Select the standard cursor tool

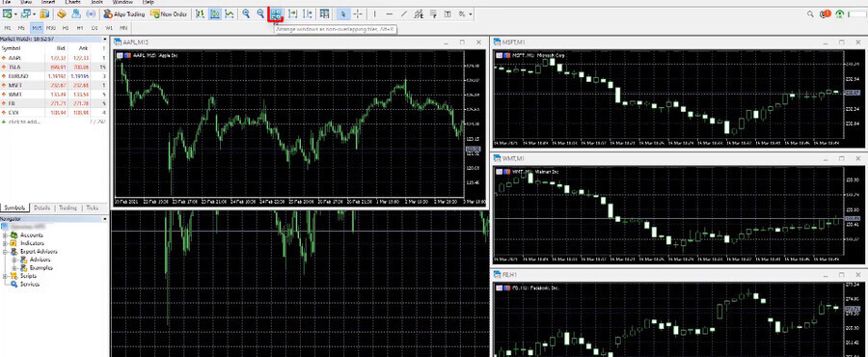click(343, 14)
